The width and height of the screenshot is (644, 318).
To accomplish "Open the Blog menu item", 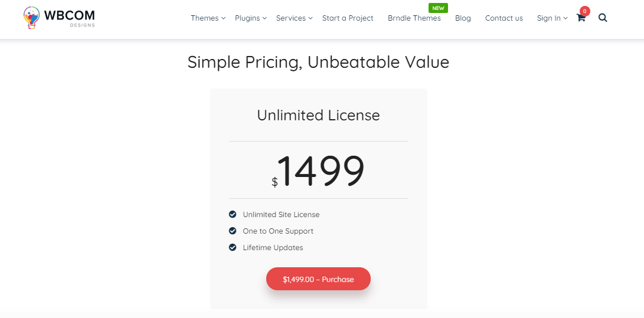I will point(463,18).
